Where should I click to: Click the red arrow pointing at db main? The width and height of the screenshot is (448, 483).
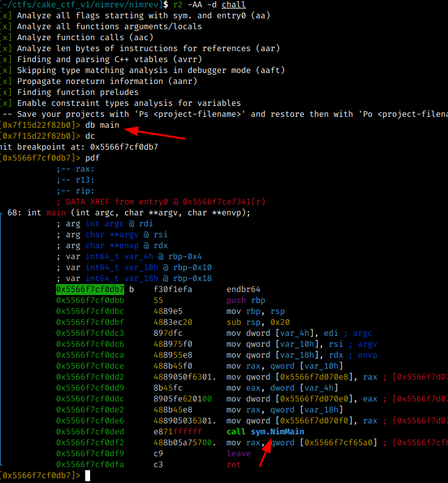click(x=159, y=131)
